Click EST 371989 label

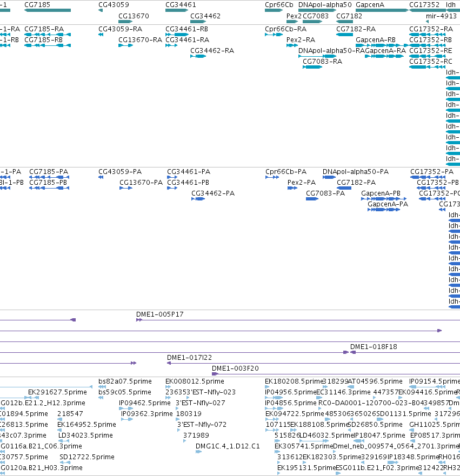(196, 435)
